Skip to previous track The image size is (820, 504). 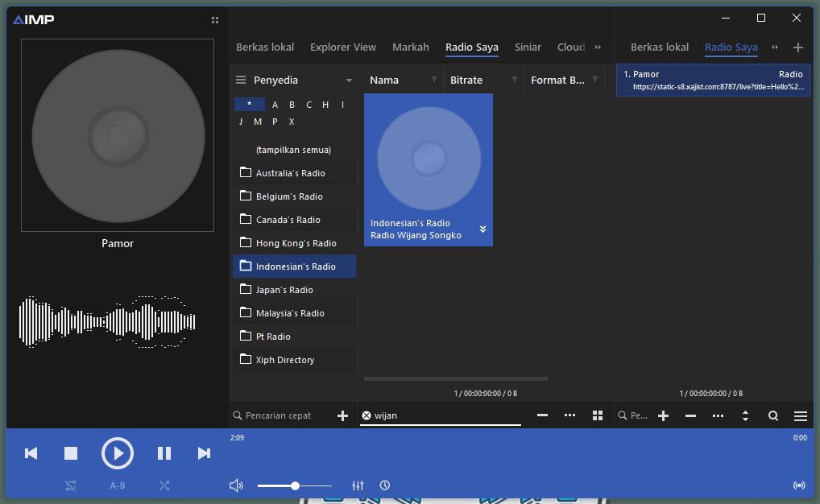pyautogui.click(x=31, y=453)
